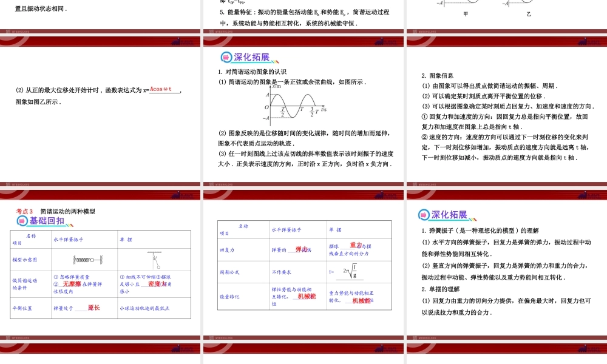The width and height of the screenshot is (607, 364).
Task: Click the 原长 answer in the 平衡位置 row
Action: click(x=92, y=308)
